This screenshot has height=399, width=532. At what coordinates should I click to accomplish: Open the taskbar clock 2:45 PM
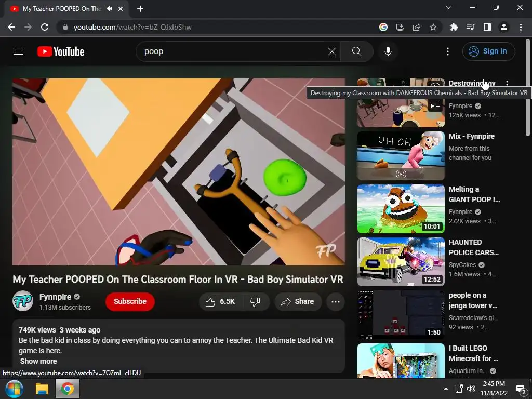[494, 389]
